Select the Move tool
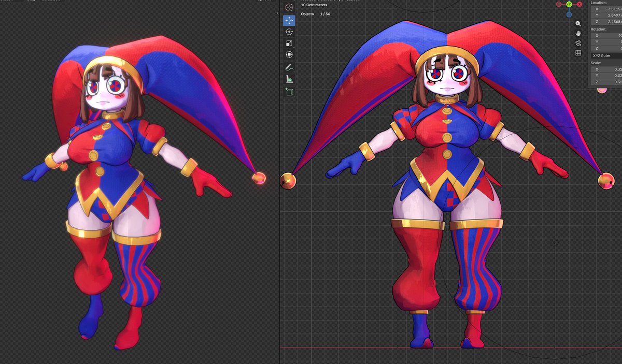This screenshot has height=364, width=622. tap(289, 20)
